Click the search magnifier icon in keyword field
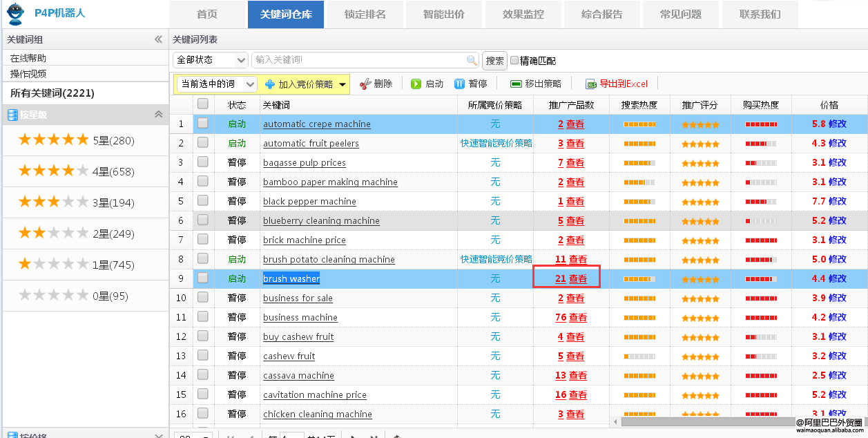 coord(472,60)
